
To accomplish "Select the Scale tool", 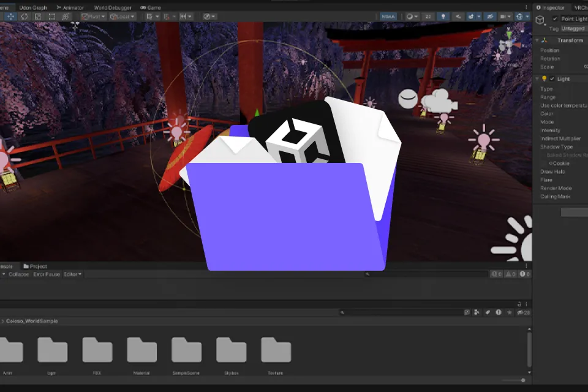I will (x=38, y=17).
